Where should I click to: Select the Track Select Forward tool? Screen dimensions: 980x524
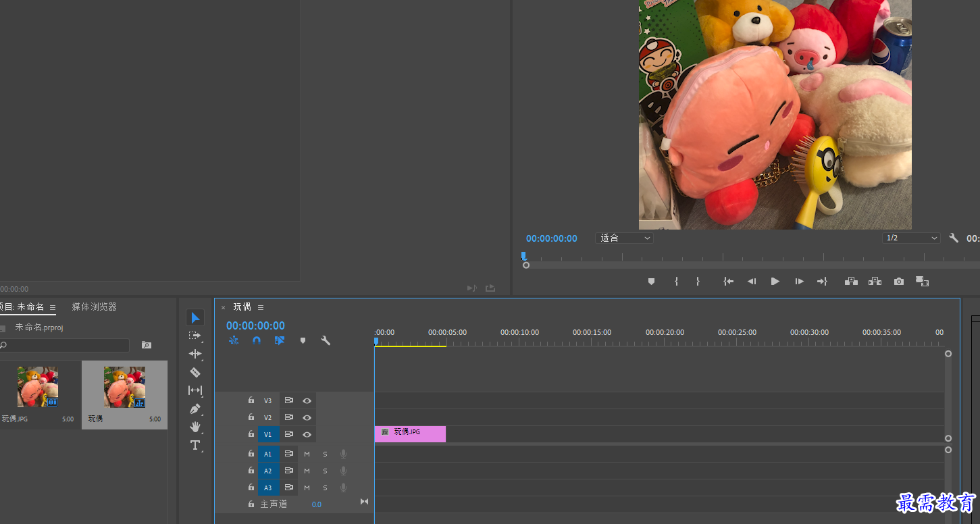coord(195,336)
